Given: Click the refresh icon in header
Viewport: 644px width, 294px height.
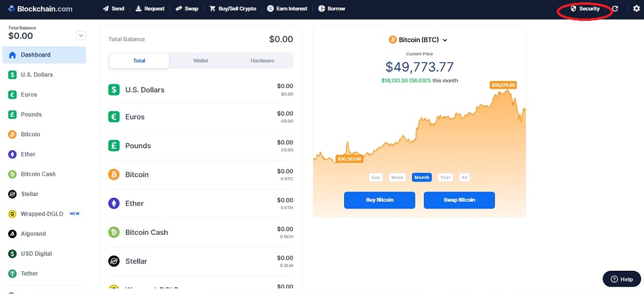Looking at the screenshot, I should (615, 9).
